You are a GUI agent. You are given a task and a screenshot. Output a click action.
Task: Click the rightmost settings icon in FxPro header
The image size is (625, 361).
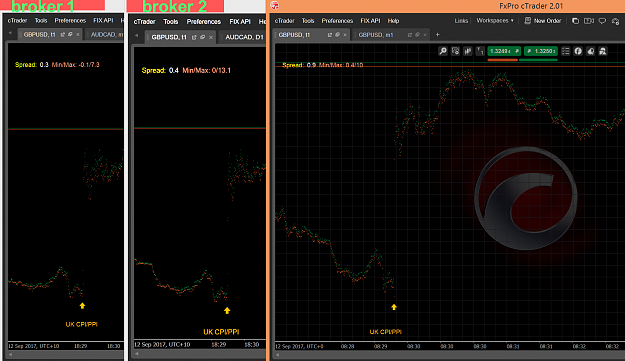pos(616,21)
